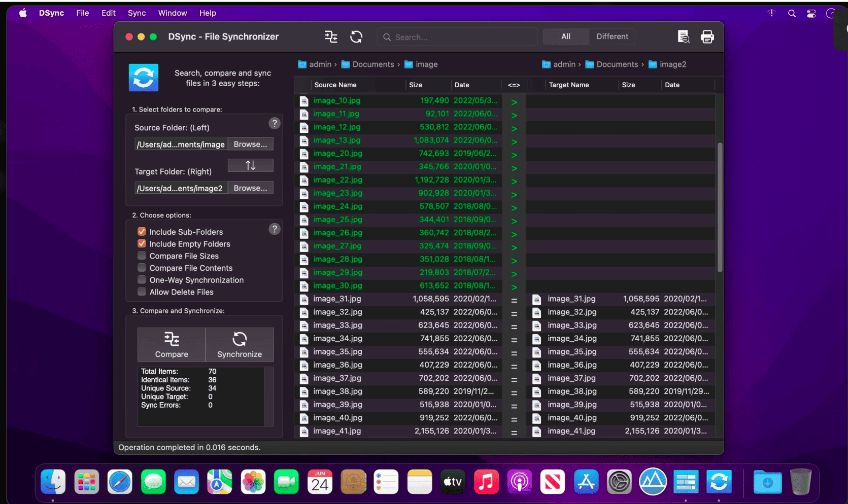The height and width of the screenshot is (504, 848).
Task: Click the large Synchronize button
Action: pos(240,344)
